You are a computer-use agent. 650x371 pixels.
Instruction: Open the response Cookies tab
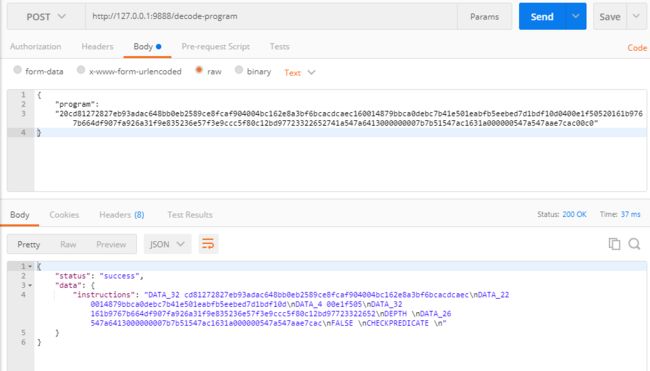tap(64, 215)
